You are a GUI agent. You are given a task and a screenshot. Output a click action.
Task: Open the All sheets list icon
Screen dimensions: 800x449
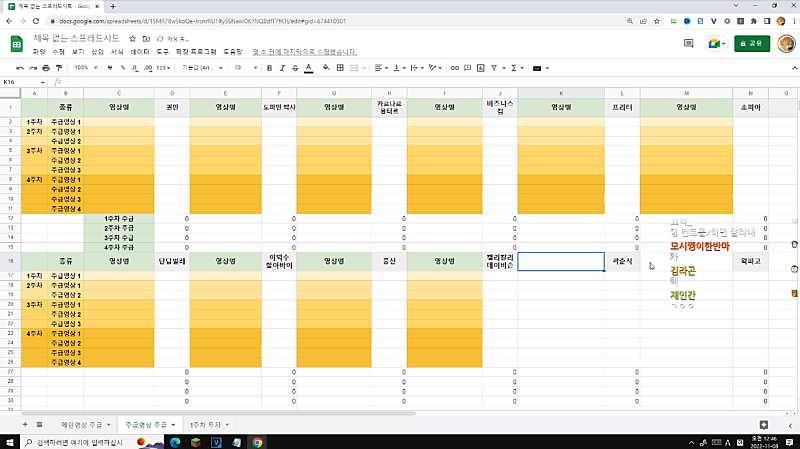point(39,425)
